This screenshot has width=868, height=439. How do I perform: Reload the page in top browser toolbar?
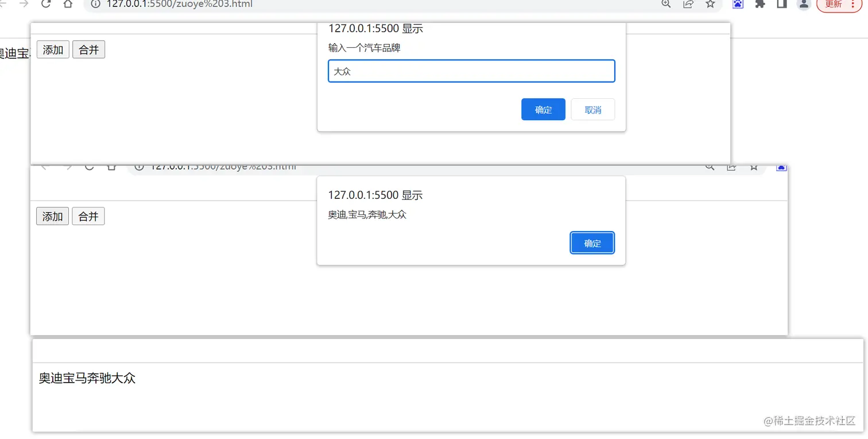click(x=46, y=4)
